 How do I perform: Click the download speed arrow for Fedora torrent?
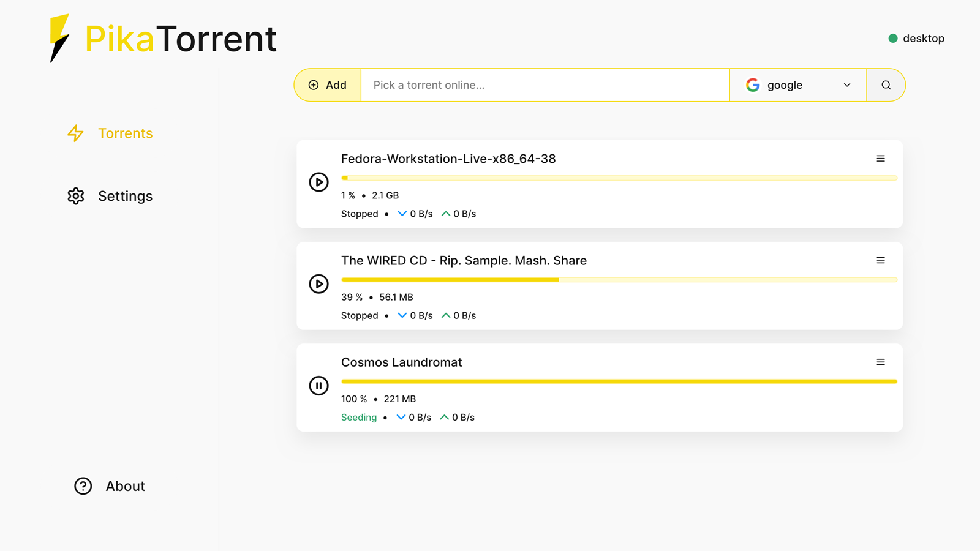(402, 214)
